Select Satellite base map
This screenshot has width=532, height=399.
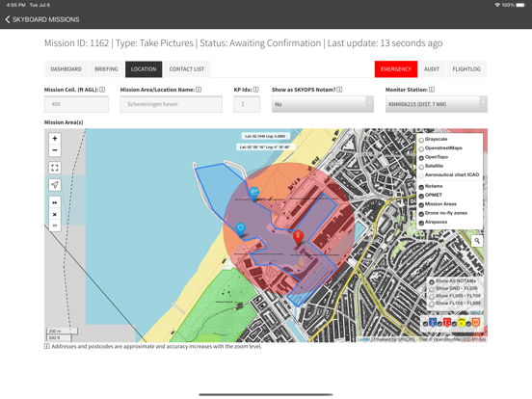pos(421,167)
